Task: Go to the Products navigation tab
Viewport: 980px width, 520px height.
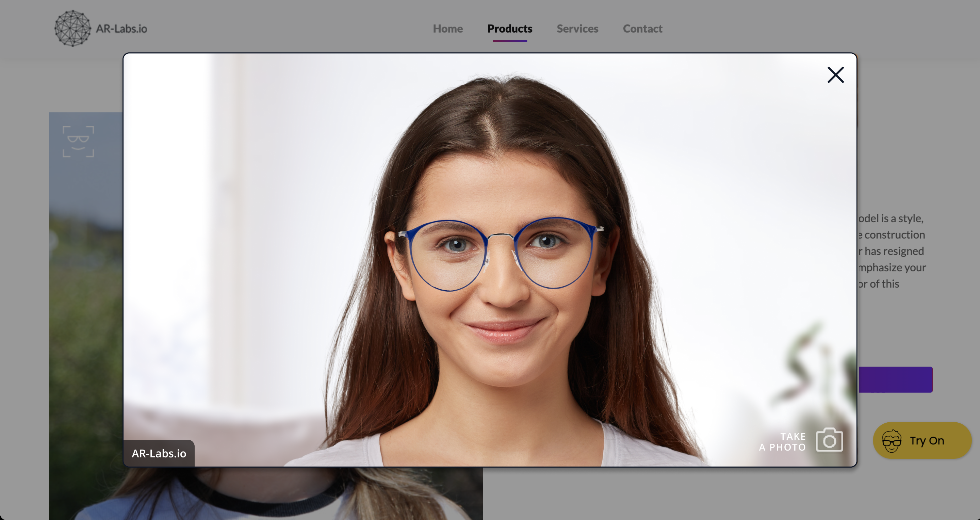Action: (x=509, y=29)
